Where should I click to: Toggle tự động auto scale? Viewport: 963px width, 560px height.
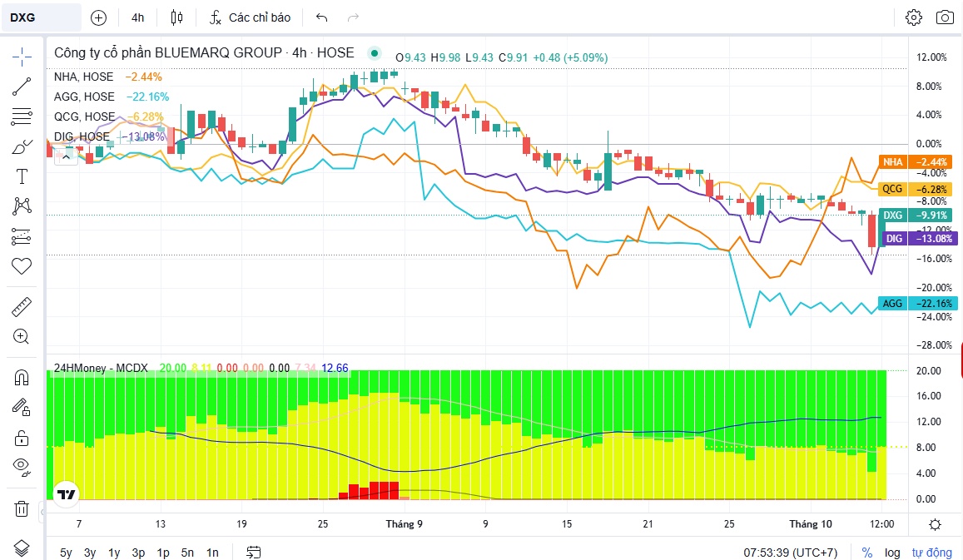(x=931, y=553)
